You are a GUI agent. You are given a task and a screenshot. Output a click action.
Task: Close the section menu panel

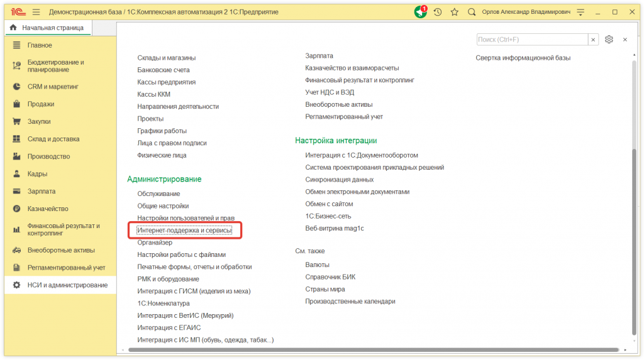tap(625, 40)
